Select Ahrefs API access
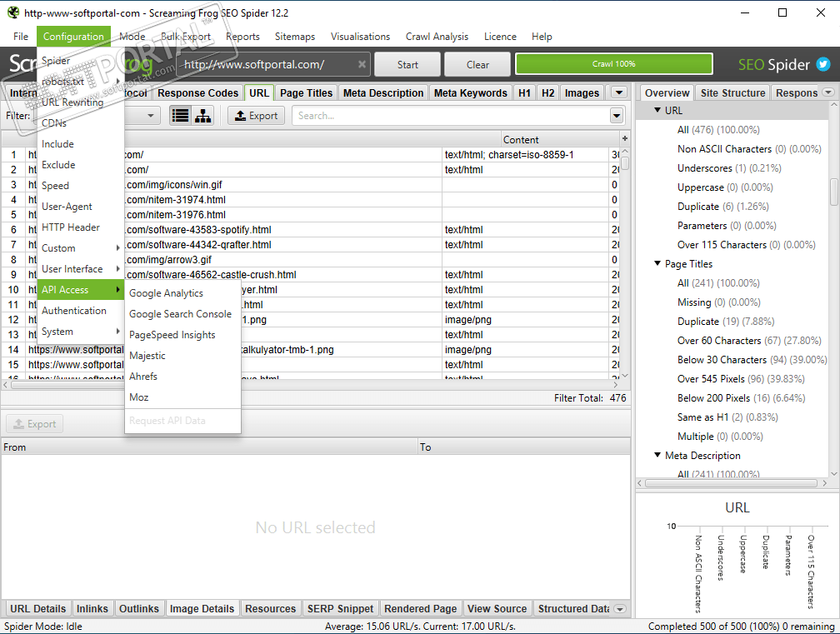Image resolution: width=840 pixels, height=634 pixels. pyautogui.click(x=143, y=377)
